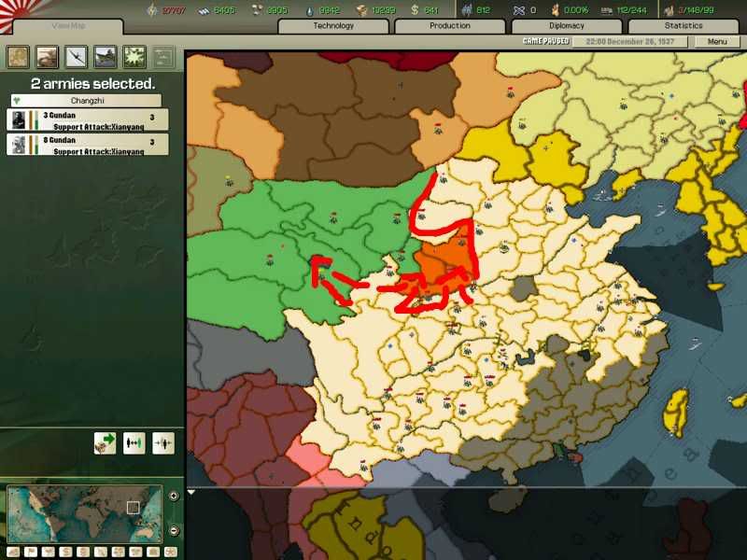Image resolution: width=747 pixels, height=560 pixels.
Task: Click the last star-shaped map-mode icon
Action: [x=170, y=553]
